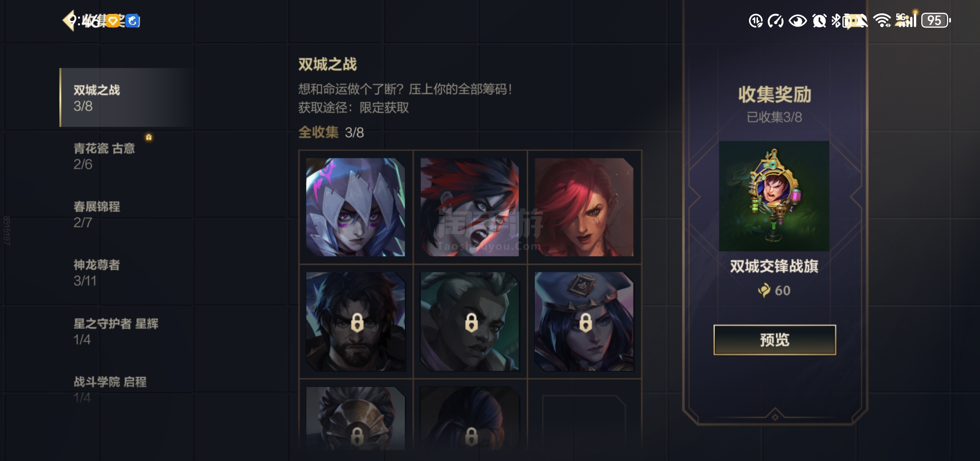Click the 预览 preview button

click(x=775, y=340)
